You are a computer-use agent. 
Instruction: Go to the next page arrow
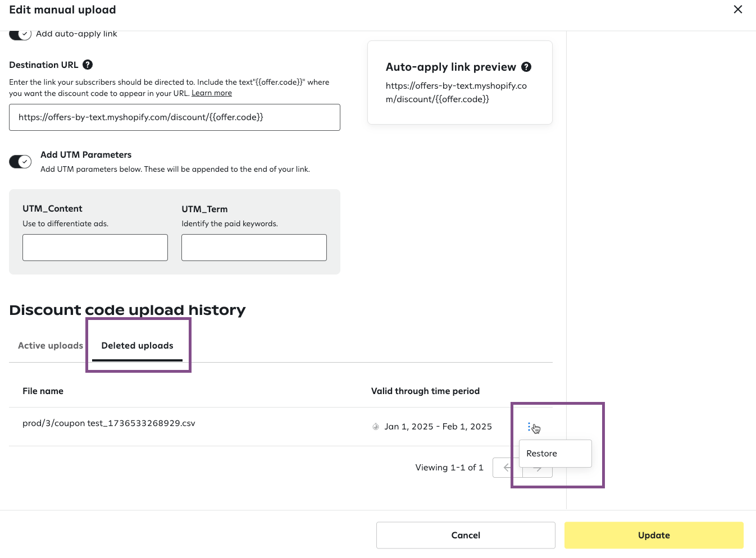click(538, 469)
